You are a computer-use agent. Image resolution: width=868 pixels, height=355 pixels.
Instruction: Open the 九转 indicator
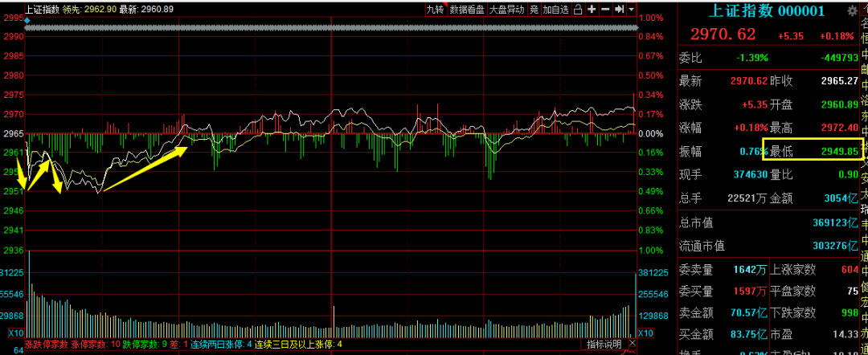[436, 9]
